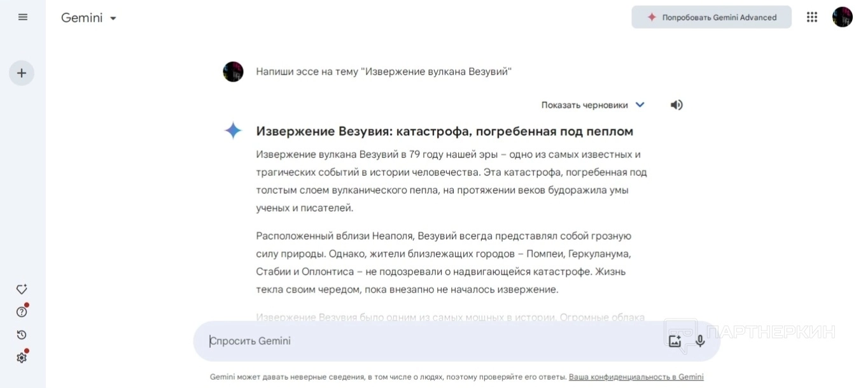Open Settings gear in sidebar
The height and width of the screenshot is (388, 868).
click(x=22, y=357)
